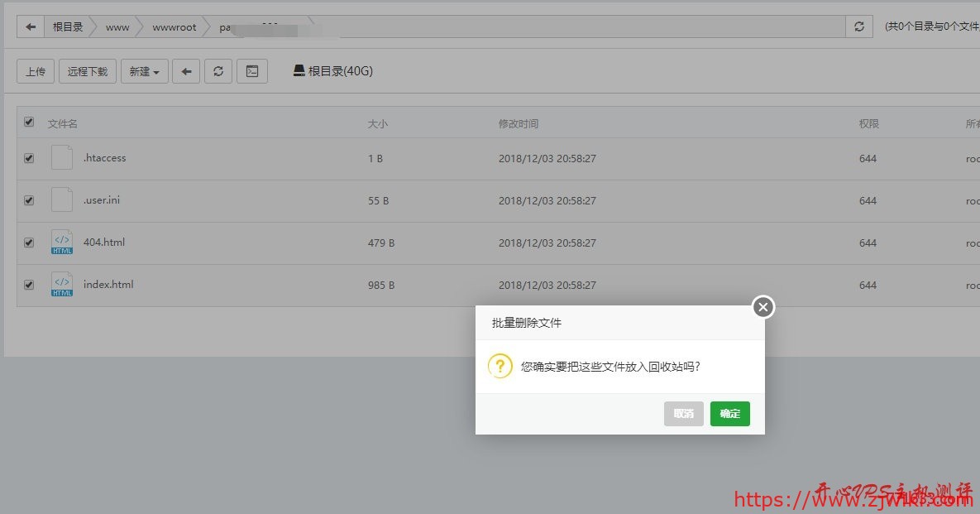Open the 新建 dropdown menu

coord(144,71)
